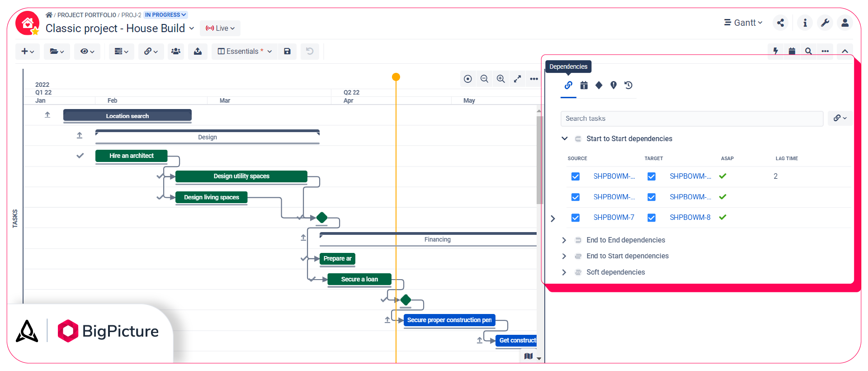Expand Gantt chart to fullscreen

[x=517, y=79]
